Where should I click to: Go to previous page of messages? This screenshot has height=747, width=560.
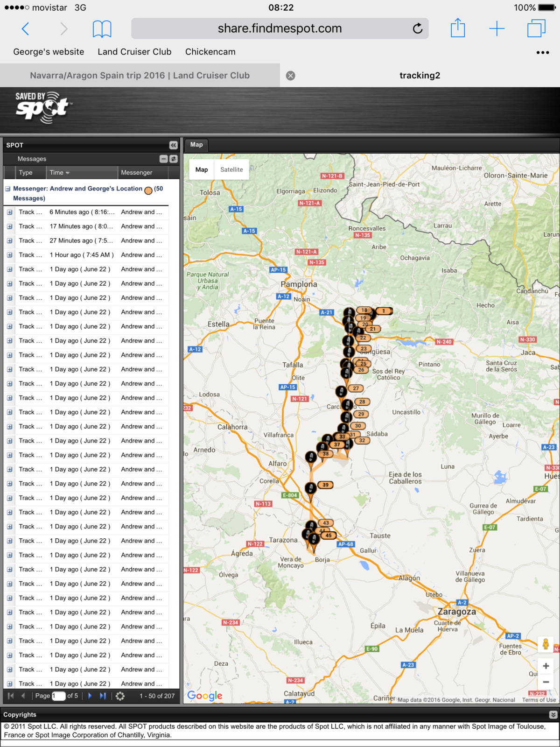point(23,696)
